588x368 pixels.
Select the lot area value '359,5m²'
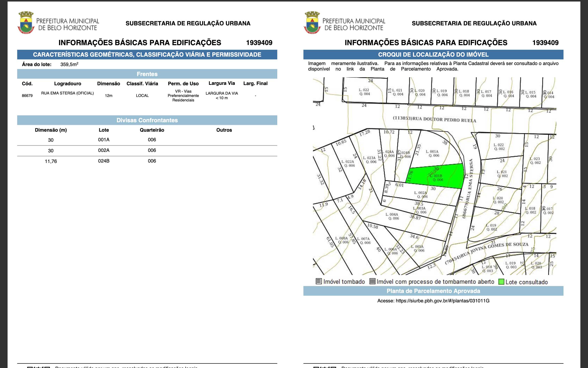tap(69, 64)
